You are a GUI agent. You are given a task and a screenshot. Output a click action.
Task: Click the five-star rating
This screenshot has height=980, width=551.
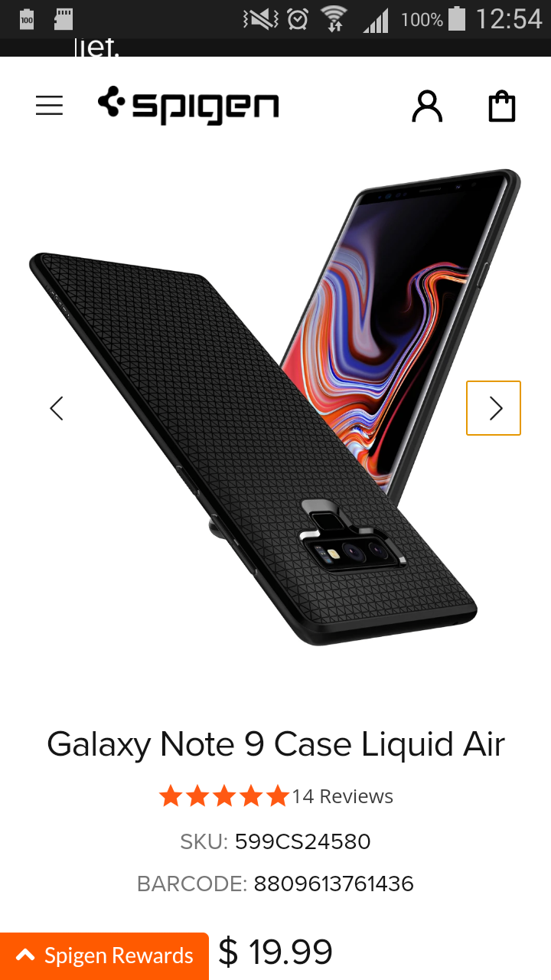pyautogui.click(x=223, y=796)
